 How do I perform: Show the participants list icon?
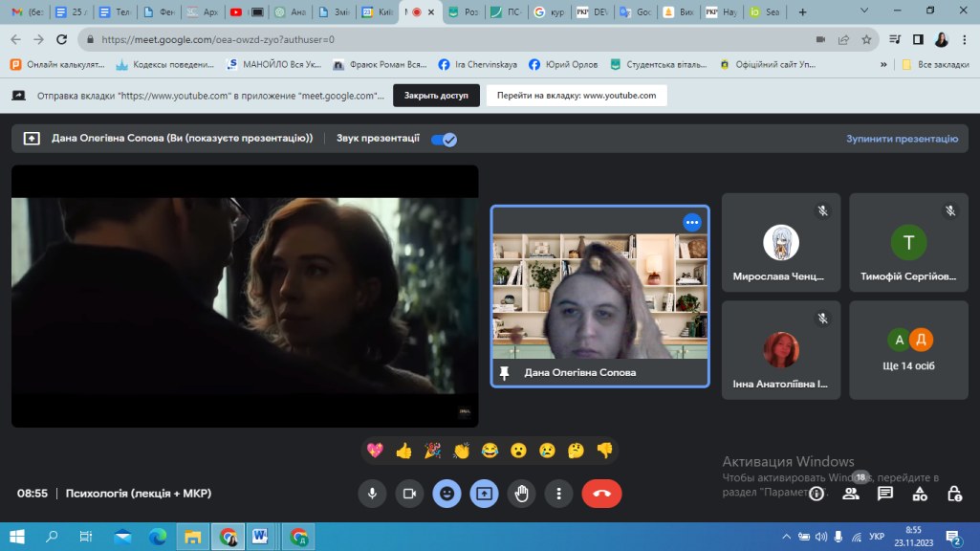pyautogui.click(x=850, y=494)
